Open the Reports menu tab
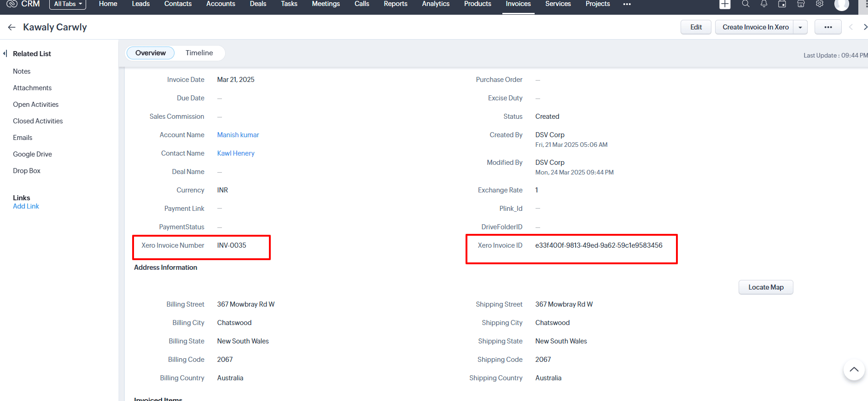 [395, 4]
